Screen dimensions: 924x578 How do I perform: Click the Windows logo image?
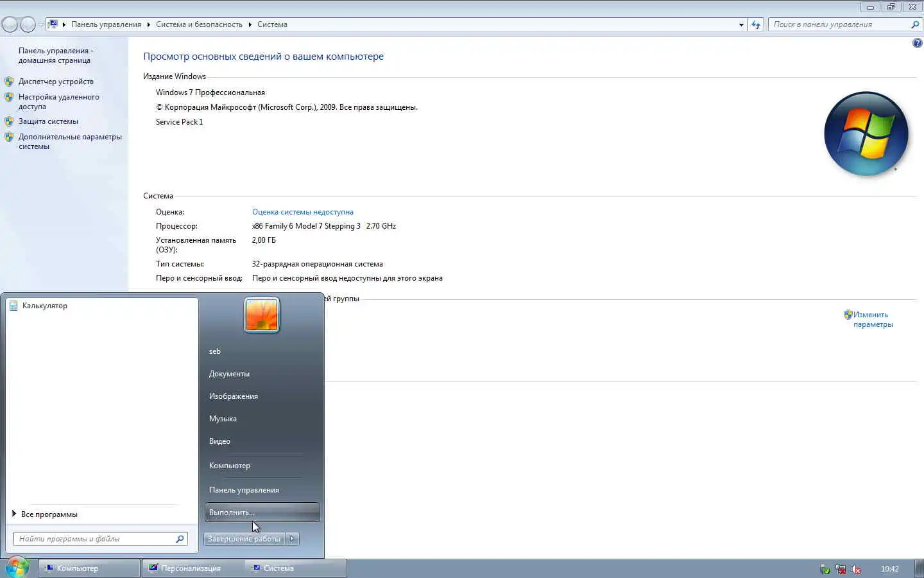(x=866, y=134)
